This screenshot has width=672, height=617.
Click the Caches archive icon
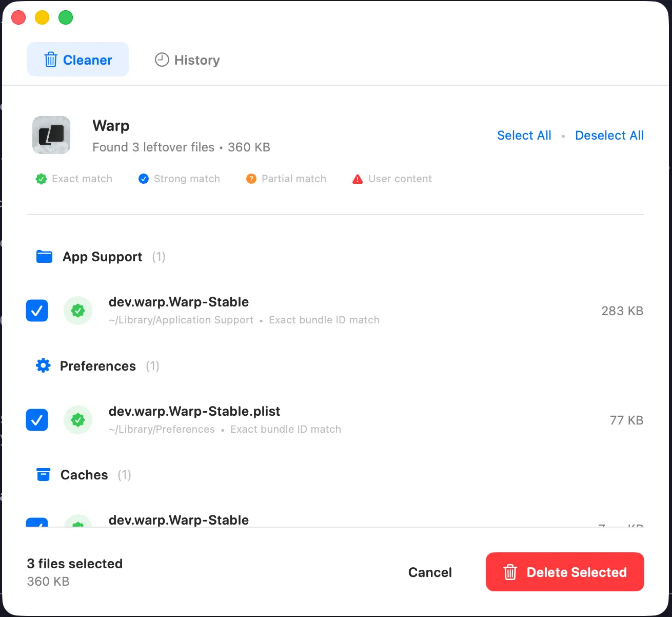click(x=44, y=474)
